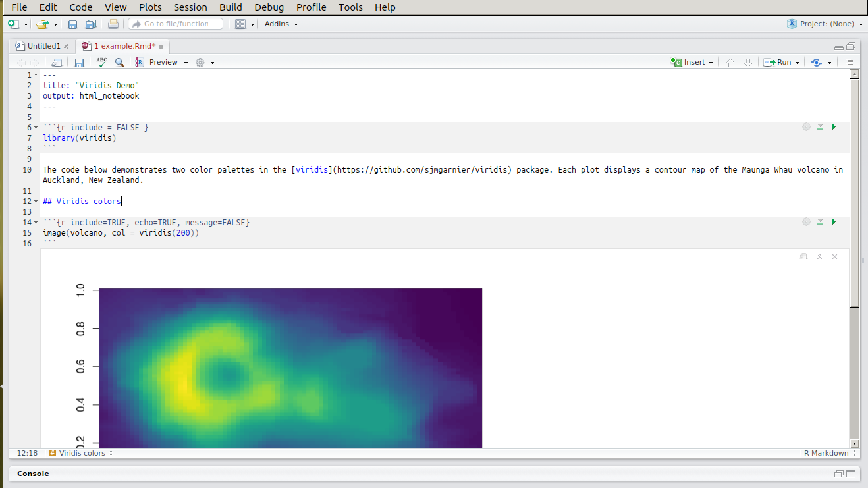Go to previous chunk with up arrow

730,63
